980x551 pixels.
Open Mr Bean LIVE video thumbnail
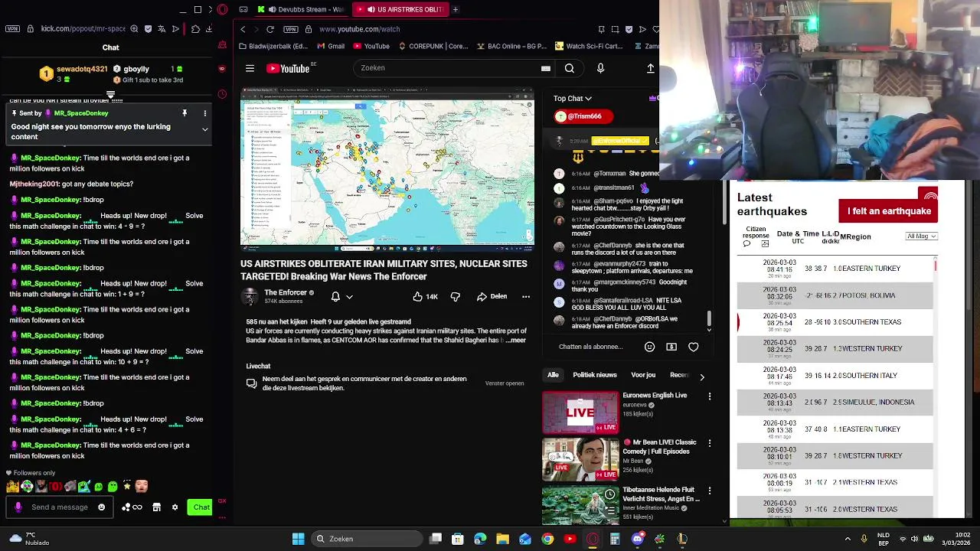(x=580, y=459)
